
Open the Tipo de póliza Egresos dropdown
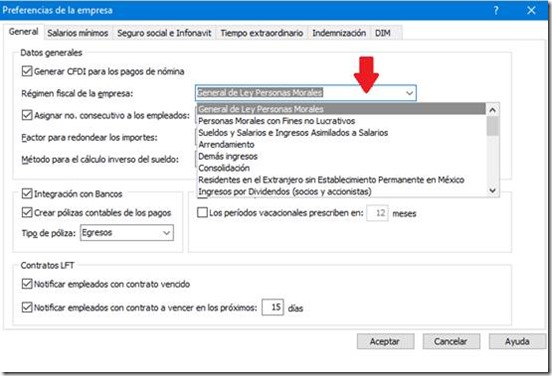coord(127,233)
